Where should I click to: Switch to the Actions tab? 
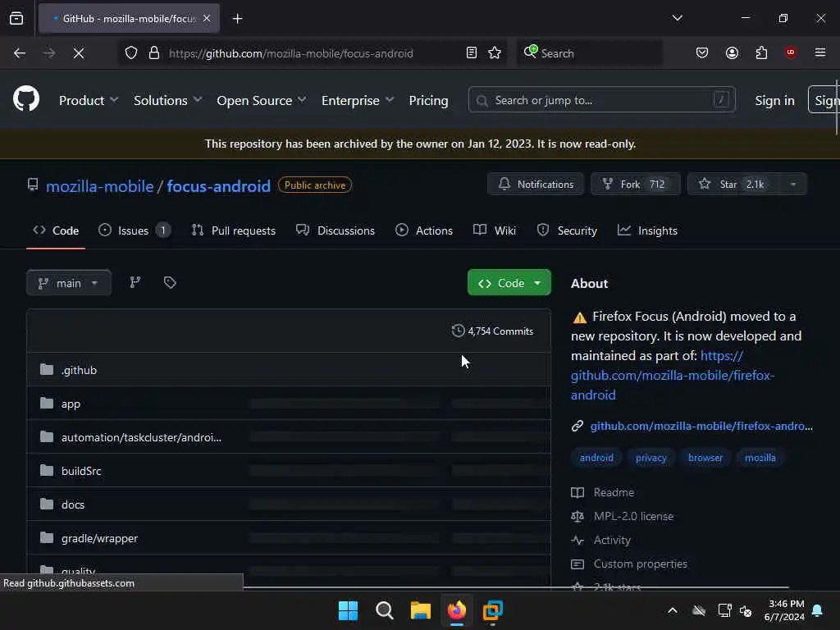pos(424,231)
